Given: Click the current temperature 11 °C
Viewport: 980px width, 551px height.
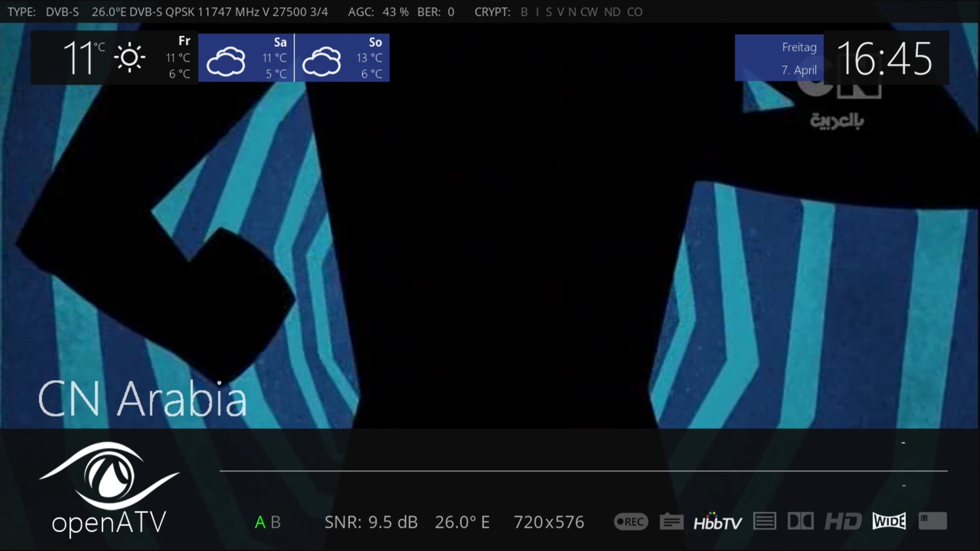Looking at the screenshot, I should [x=83, y=58].
